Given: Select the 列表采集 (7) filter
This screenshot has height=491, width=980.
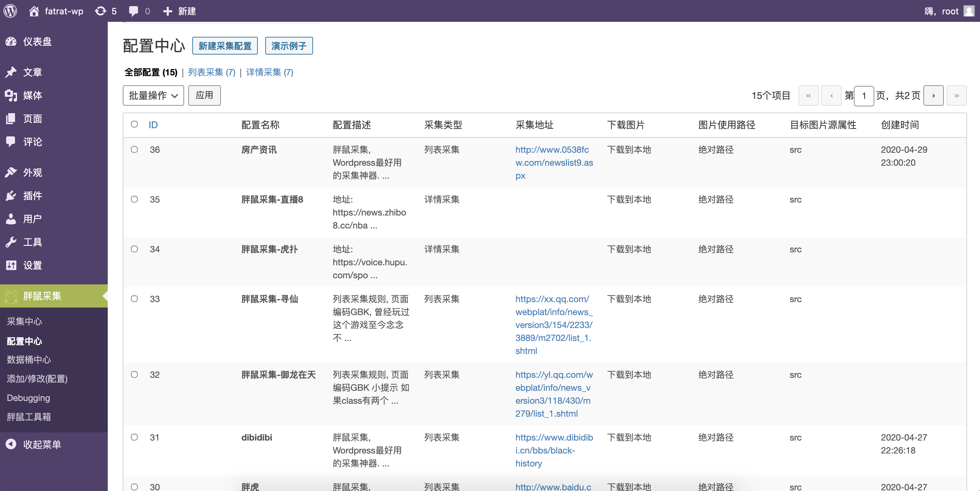Looking at the screenshot, I should pyautogui.click(x=211, y=72).
